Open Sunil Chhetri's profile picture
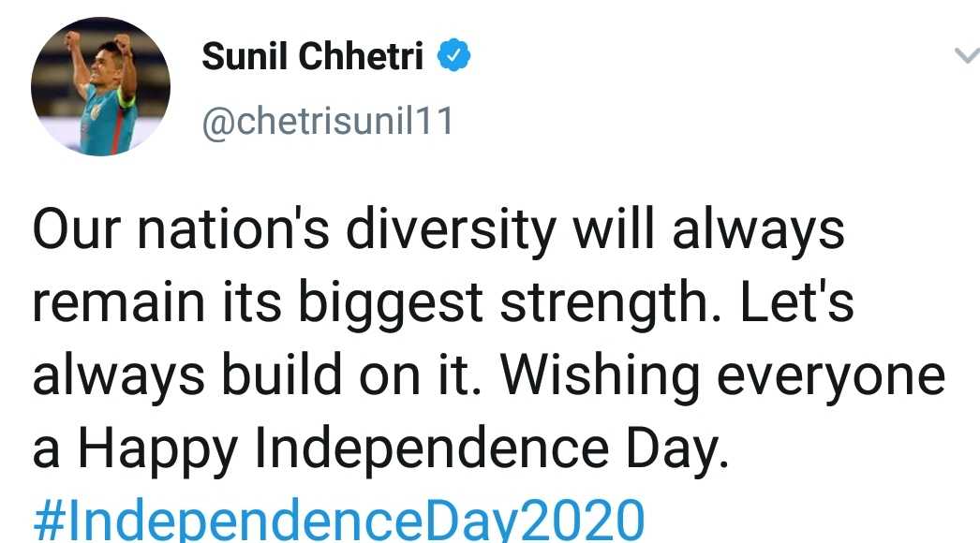The height and width of the screenshot is (543, 980). (100, 86)
